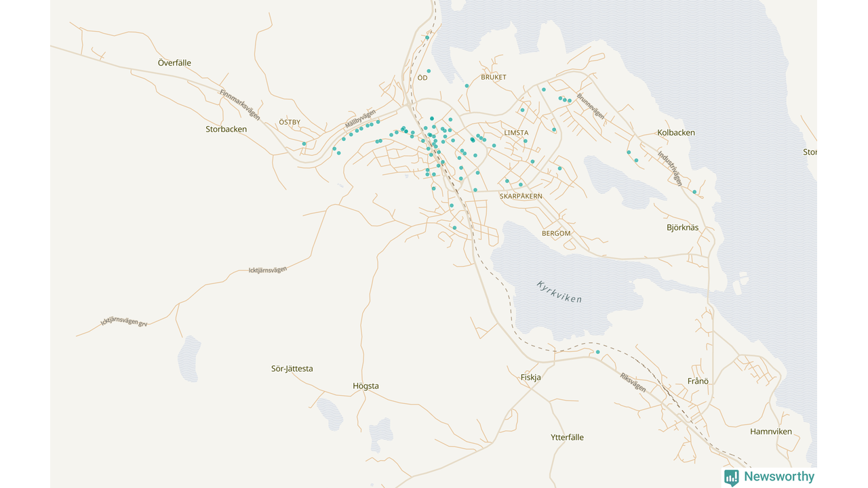Click the Newsworthy logo icon

click(731, 477)
